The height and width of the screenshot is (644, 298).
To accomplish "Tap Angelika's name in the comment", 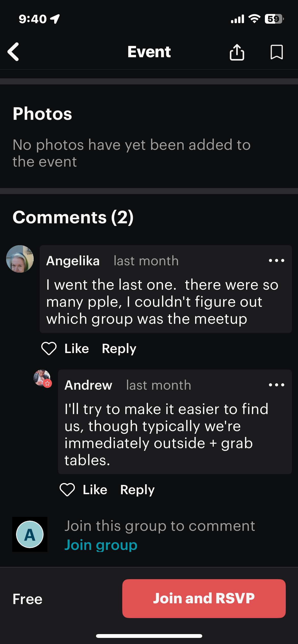I will 73,261.
